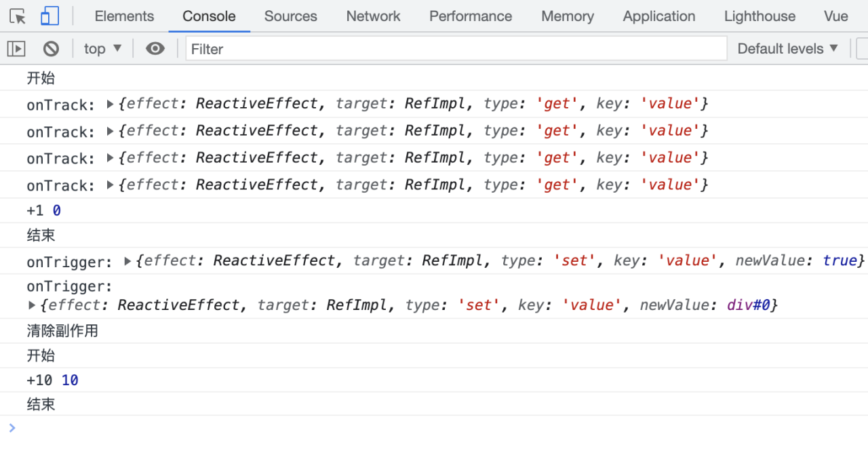The height and width of the screenshot is (449, 868).
Task: Open the Sources tab
Action: (290, 16)
